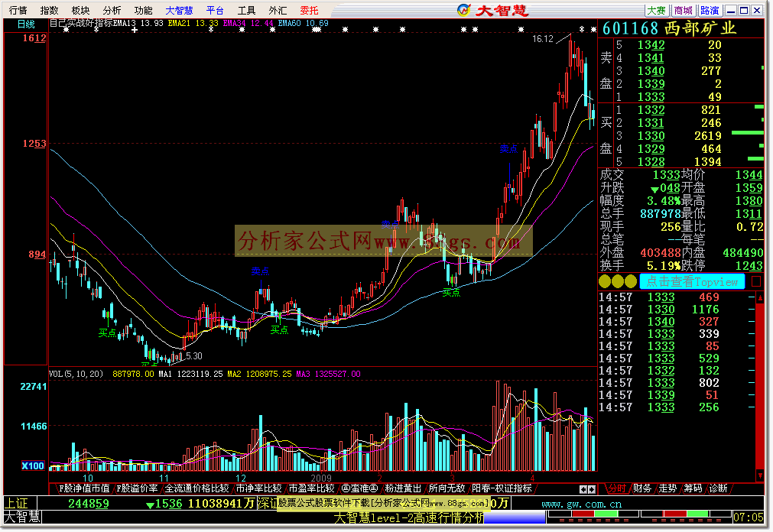
Task: Click tick row with volume 802
Action: pyautogui.click(x=677, y=383)
